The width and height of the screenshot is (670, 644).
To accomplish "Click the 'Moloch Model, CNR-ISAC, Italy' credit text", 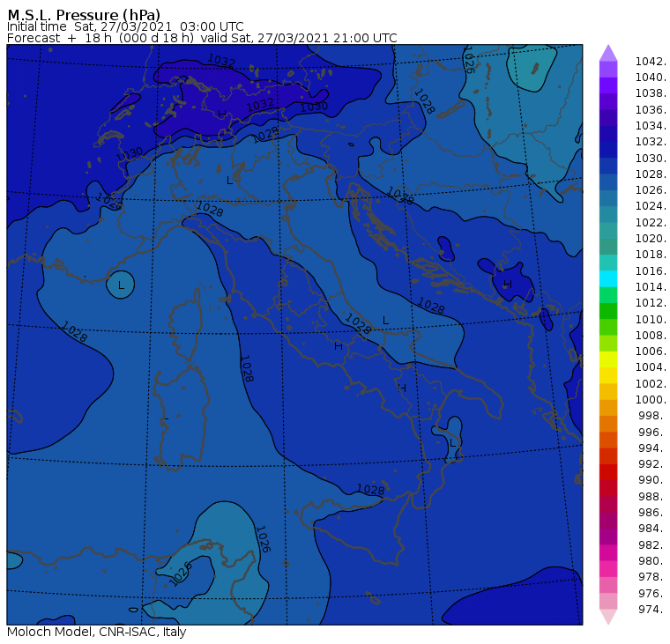I will tap(97, 632).
